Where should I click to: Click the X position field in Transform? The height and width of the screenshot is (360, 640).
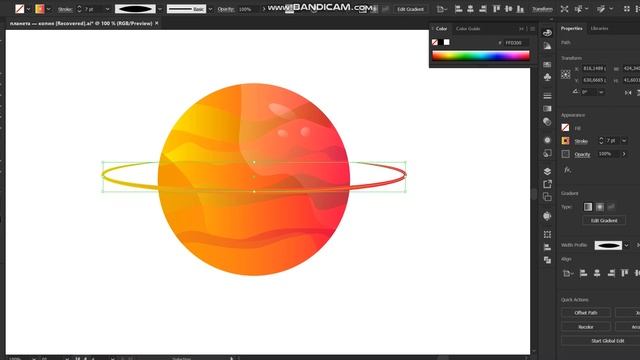pyautogui.click(x=594, y=69)
